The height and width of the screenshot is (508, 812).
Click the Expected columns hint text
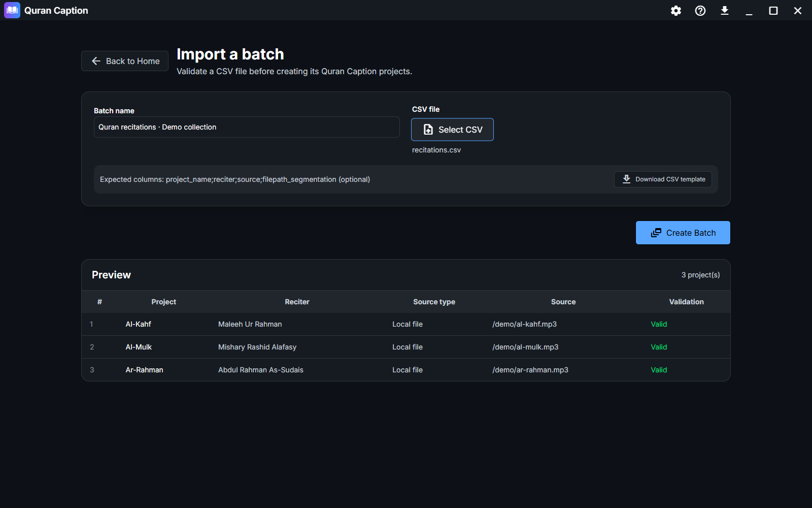[235, 179]
